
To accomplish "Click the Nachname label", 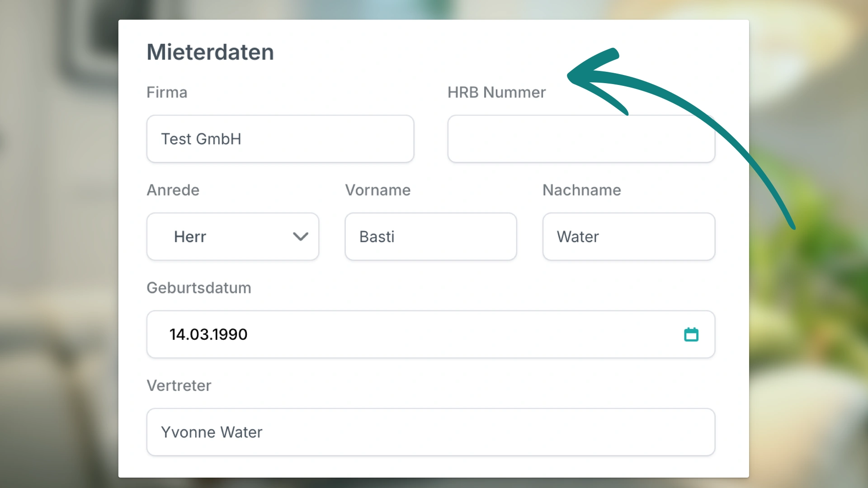I will point(581,190).
